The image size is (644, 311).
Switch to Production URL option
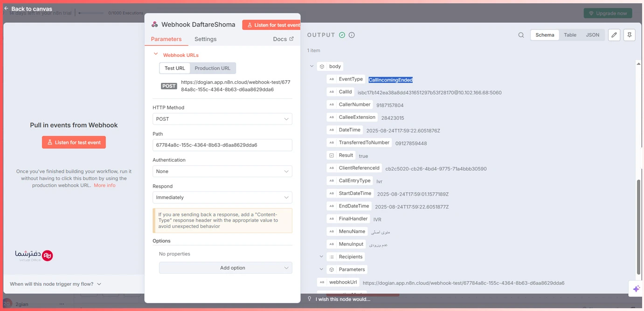[x=212, y=68]
